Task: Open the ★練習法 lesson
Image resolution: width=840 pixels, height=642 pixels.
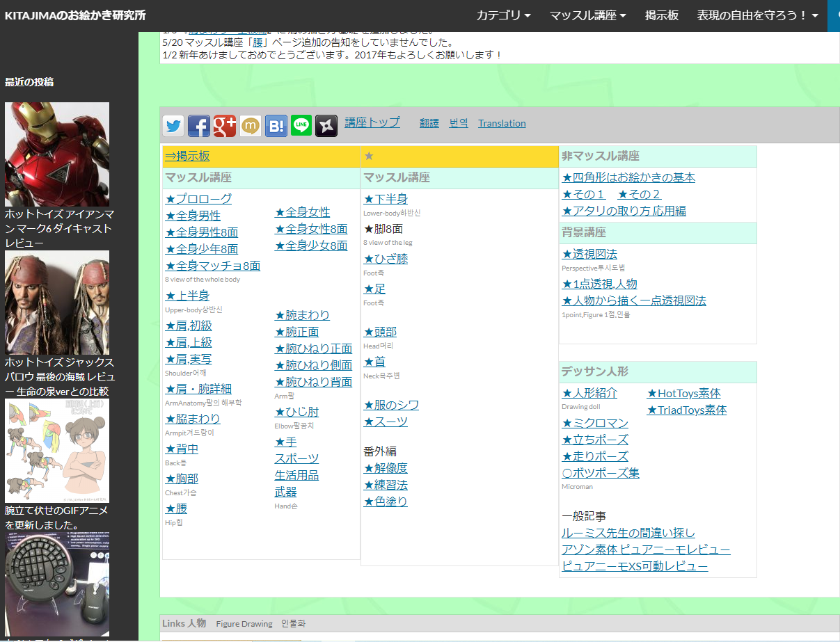Action: point(386,485)
